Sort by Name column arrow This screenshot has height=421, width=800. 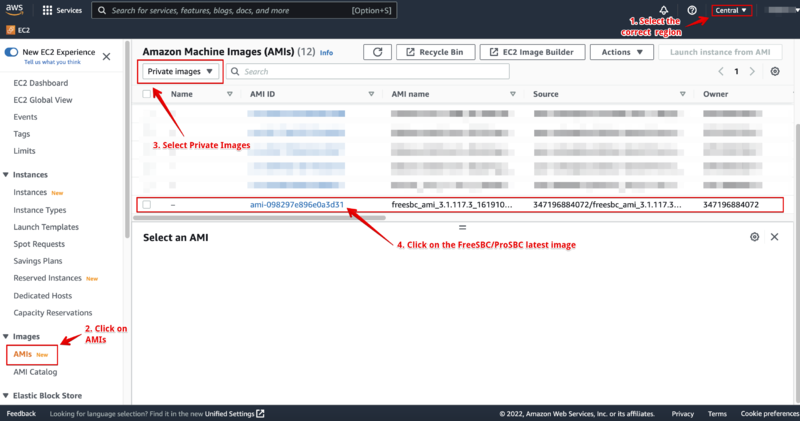[x=230, y=94]
